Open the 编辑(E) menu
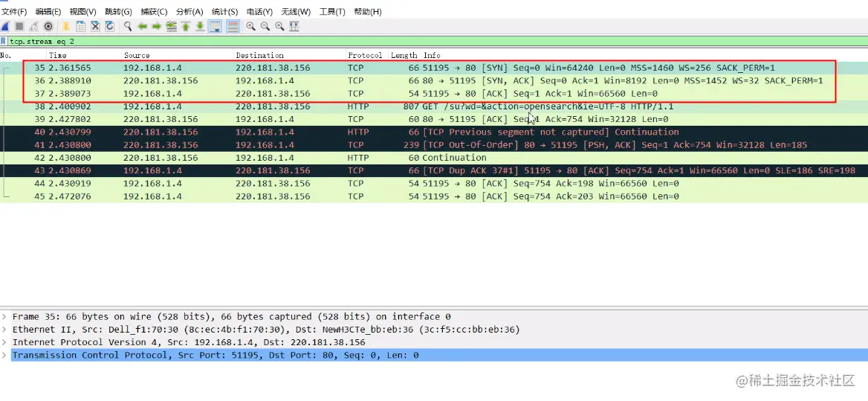This screenshot has height=401, width=868. tap(48, 12)
